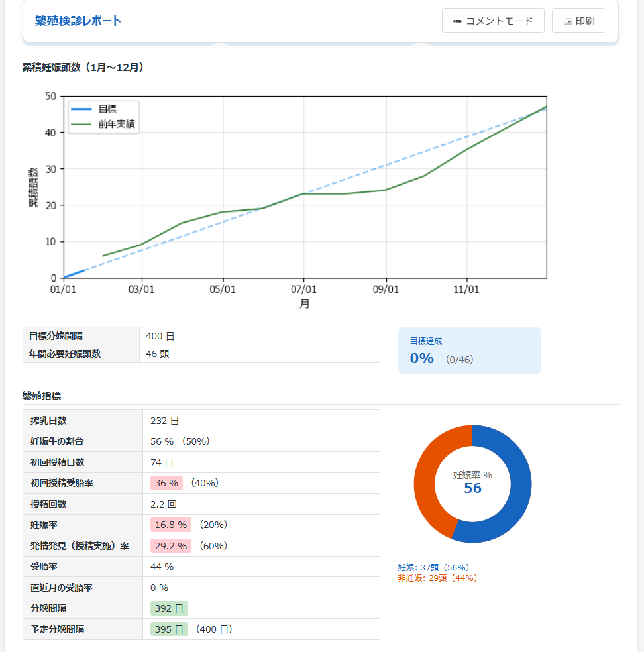Viewport: 644px width, 652px height.
Task: Click the 印刷 print button
Action: click(578, 21)
